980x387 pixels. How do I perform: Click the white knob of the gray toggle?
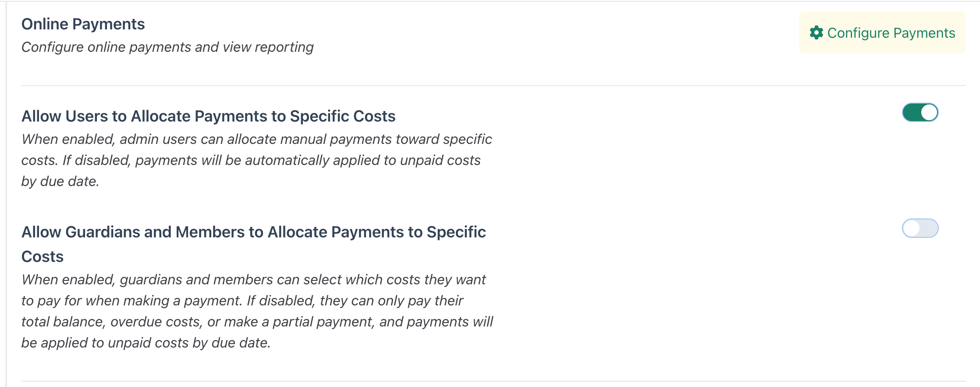coord(912,228)
